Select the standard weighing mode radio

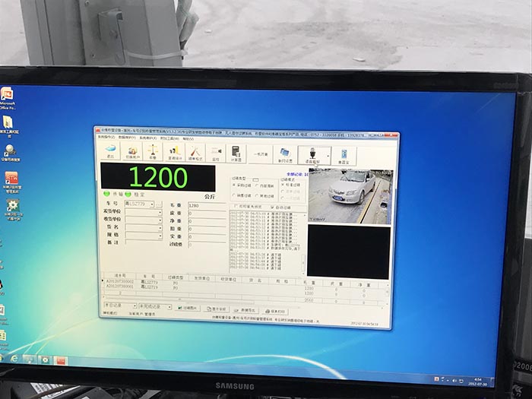click(291, 185)
